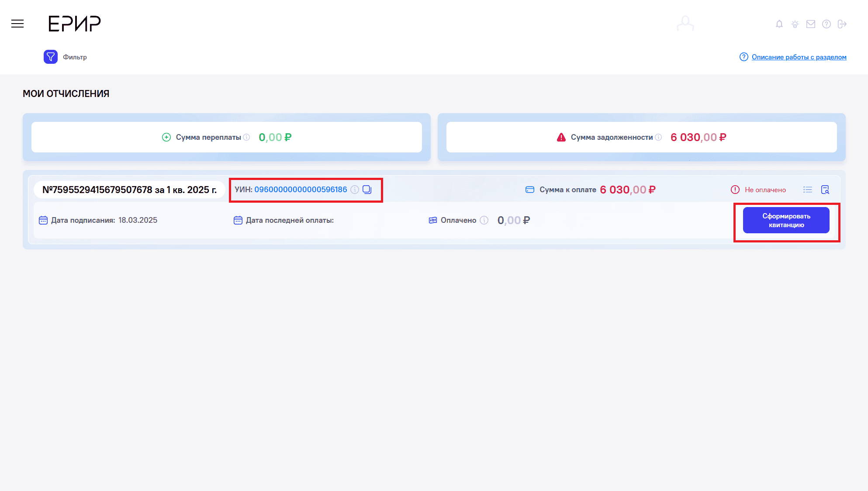This screenshot has width=868, height=491.
Task: Open the Фильтр funnel icon
Action: point(51,57)
